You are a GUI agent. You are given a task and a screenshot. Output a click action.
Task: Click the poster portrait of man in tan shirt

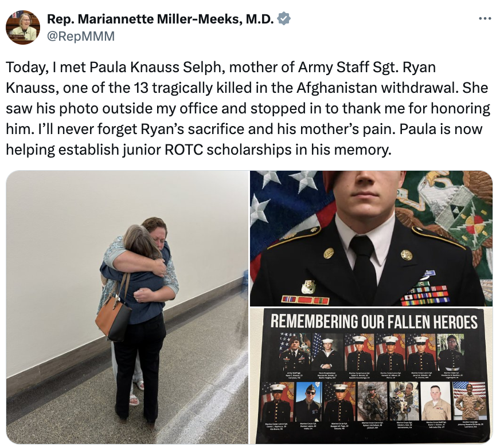(436, 401)
